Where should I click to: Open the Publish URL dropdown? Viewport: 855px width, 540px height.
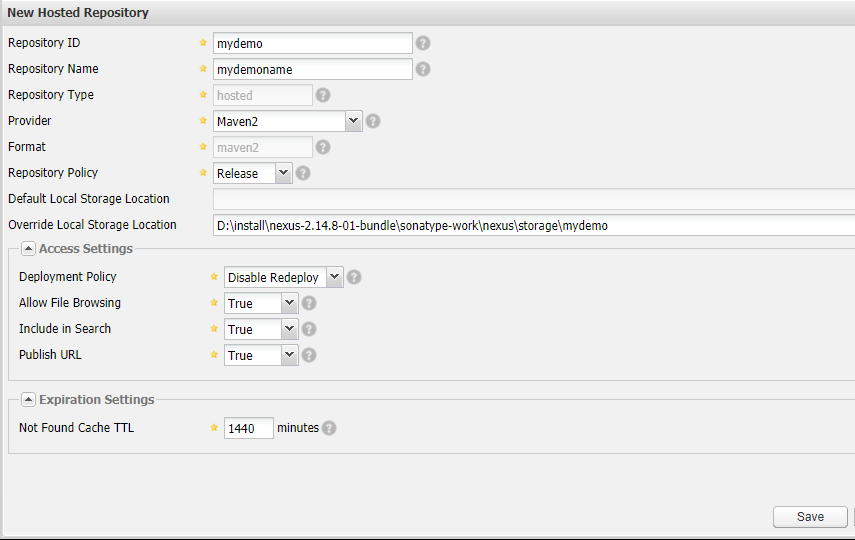(290, 355)
